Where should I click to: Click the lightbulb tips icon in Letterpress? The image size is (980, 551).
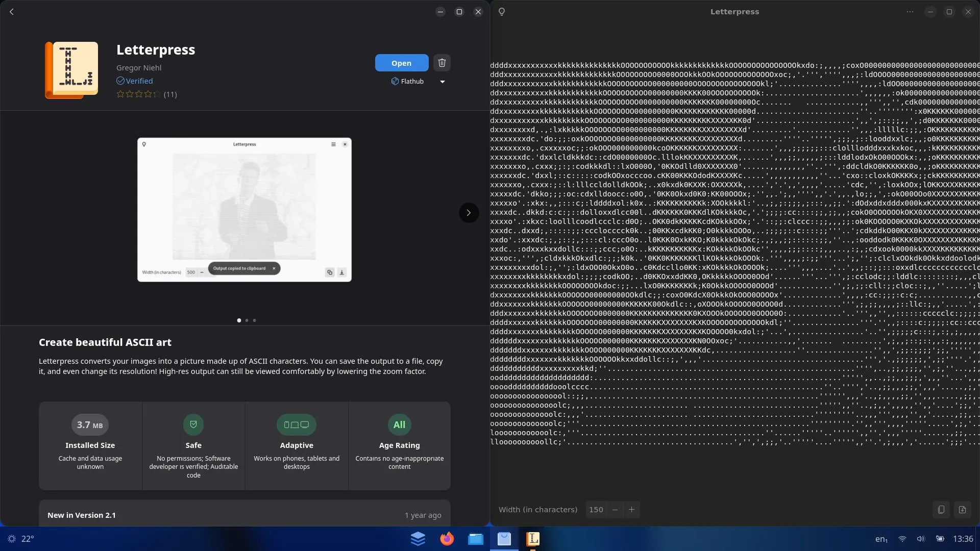502,12
